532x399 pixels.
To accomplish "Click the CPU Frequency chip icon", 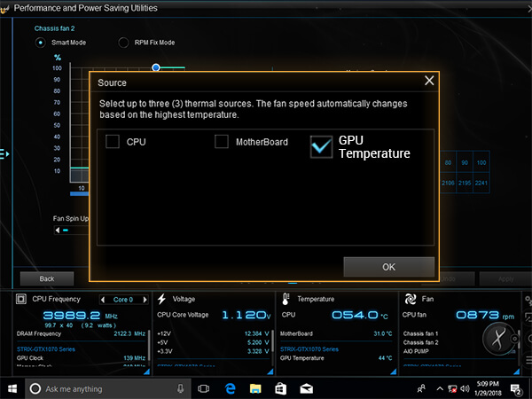I will 21,300.
